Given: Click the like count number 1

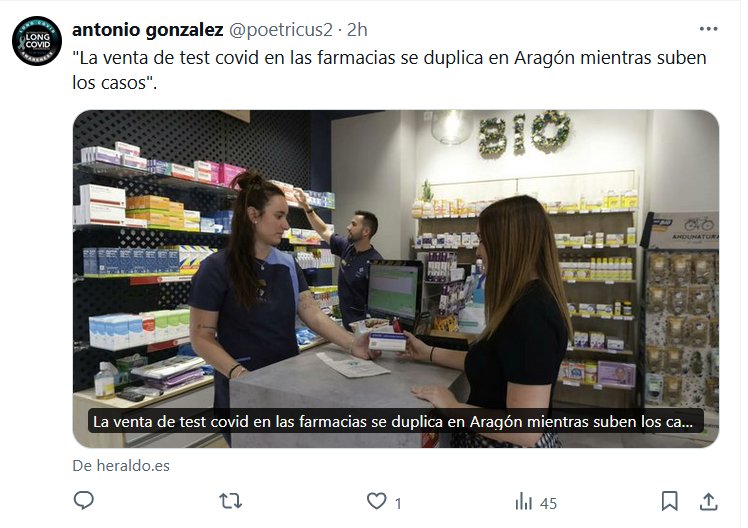Looking at the screenshot, I should coord(398,503).
